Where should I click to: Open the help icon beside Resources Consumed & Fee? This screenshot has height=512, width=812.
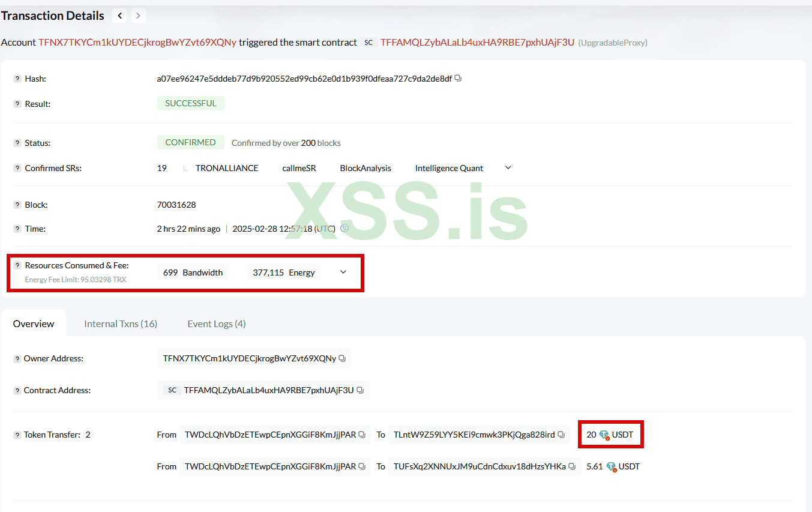pyautogui.click(x=17, y=265)
